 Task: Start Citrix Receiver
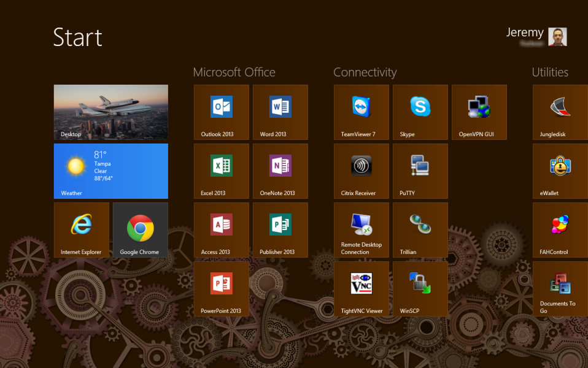coord(361,171)
